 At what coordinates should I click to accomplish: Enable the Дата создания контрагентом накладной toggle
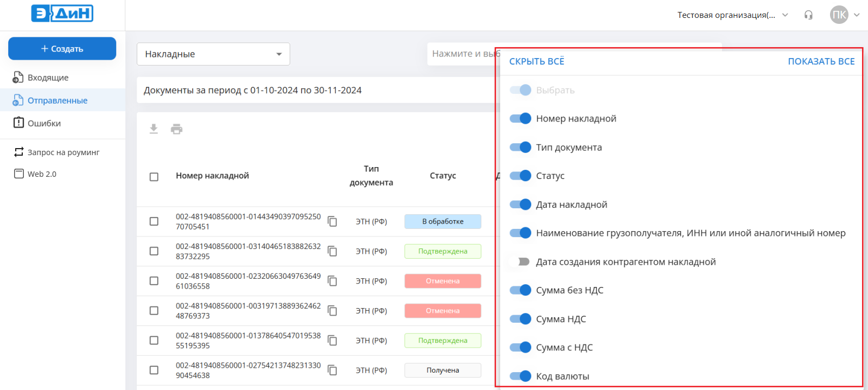click(x=520, y=261)
